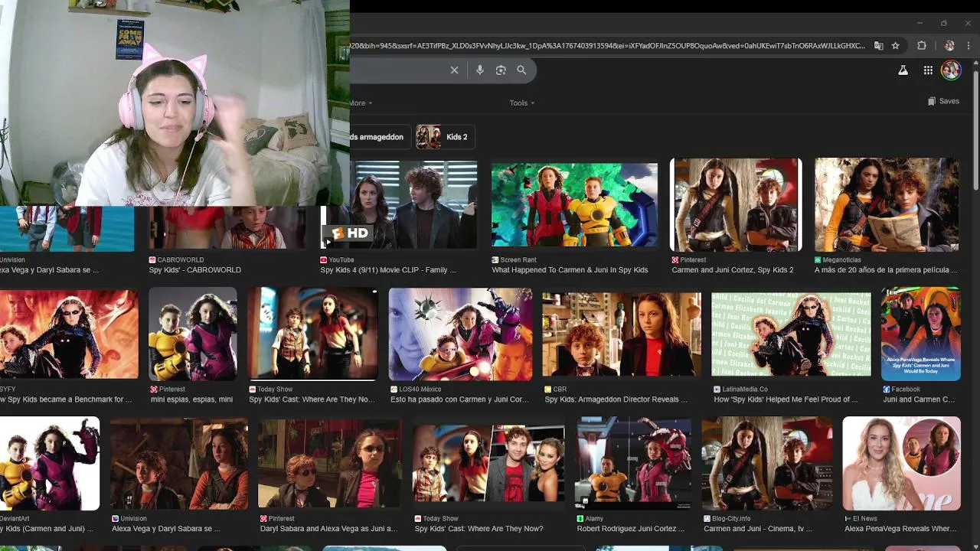
Task: Open 'Carmen and Juni - Cinema, tv' link
Action: (758, 529)
